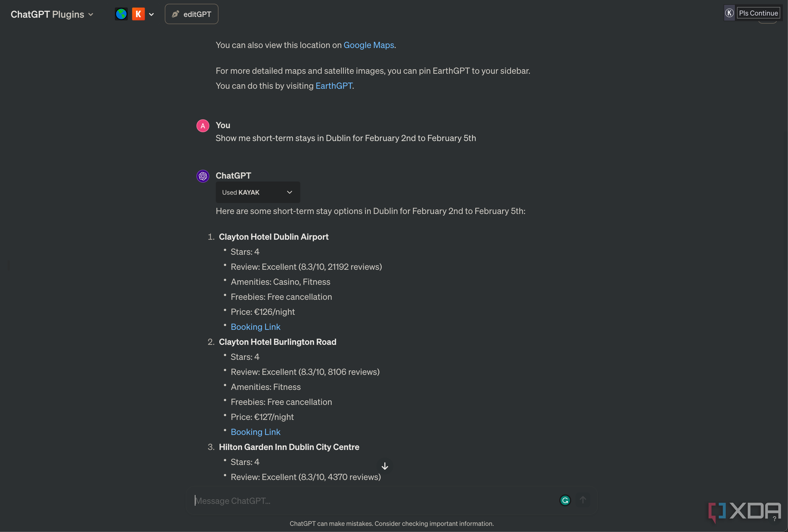Click the Pls Continue button
The width and height of the screenshot is (788, 532).
pyautogui.click(x=758, y=13)
